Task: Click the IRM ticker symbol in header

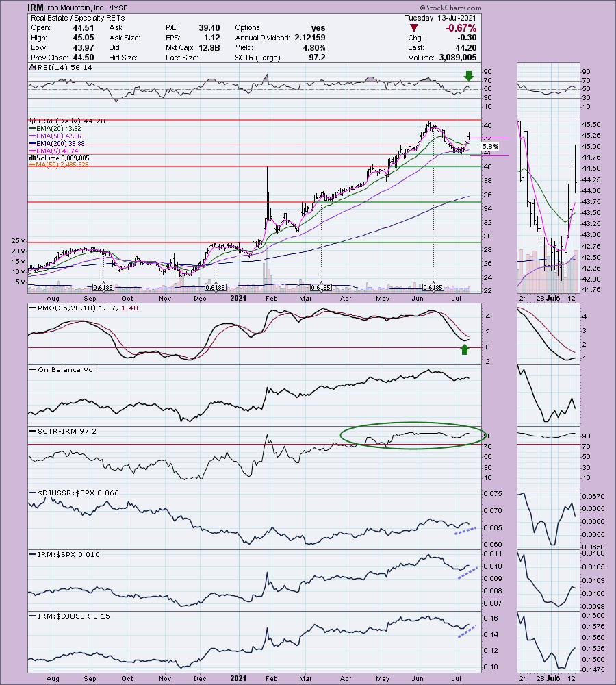Action: tap(36, 8)
